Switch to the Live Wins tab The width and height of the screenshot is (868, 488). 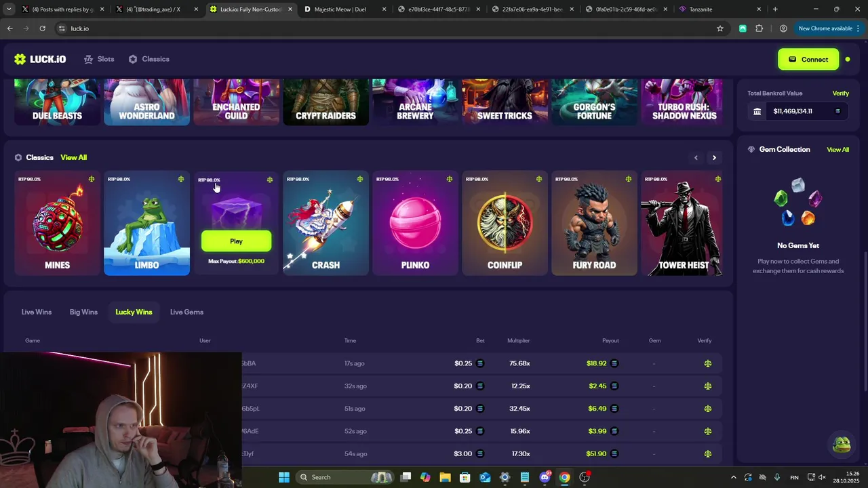point(37,312)
